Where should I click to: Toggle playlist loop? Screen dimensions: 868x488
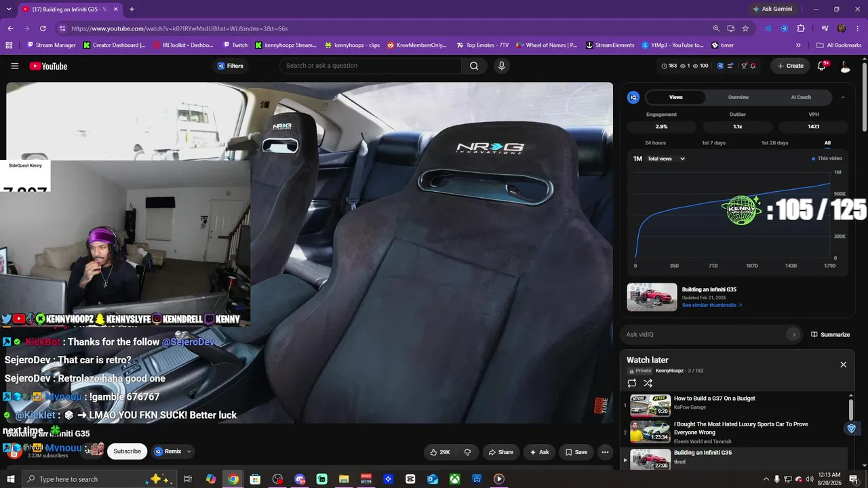(632, 383)
